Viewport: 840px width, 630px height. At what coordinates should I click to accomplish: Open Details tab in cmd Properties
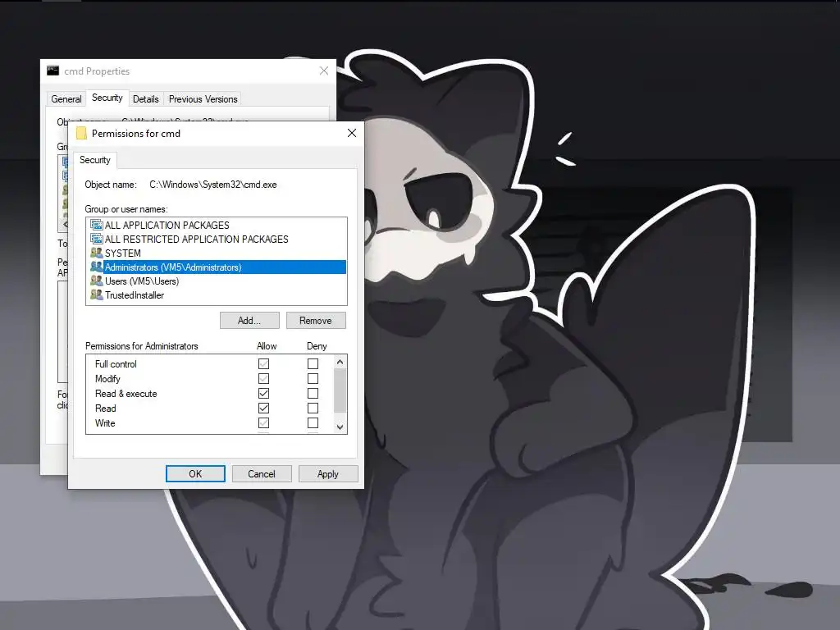click(x=146, y=99)
